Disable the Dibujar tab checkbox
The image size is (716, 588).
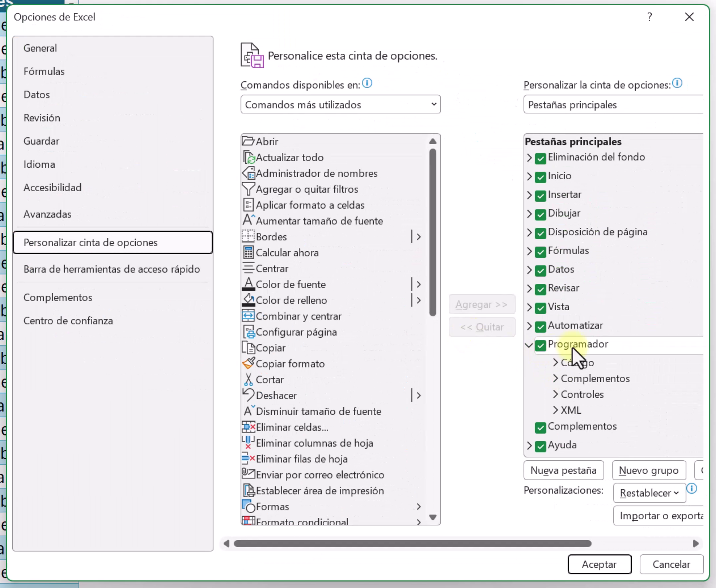541,214
